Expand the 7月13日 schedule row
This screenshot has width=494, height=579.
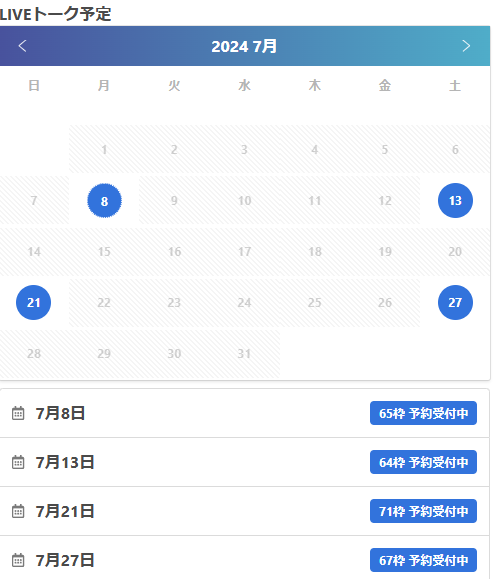[x=244, y=462]
